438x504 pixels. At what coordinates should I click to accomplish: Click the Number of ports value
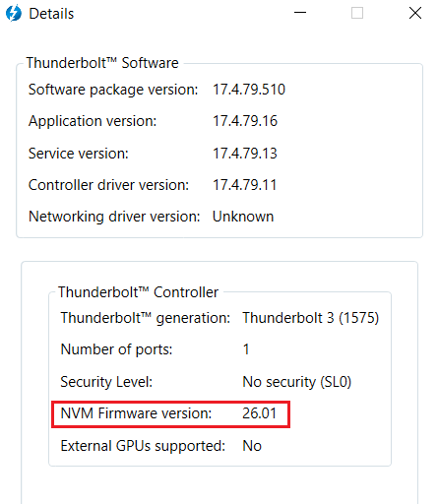click(246, 349)
